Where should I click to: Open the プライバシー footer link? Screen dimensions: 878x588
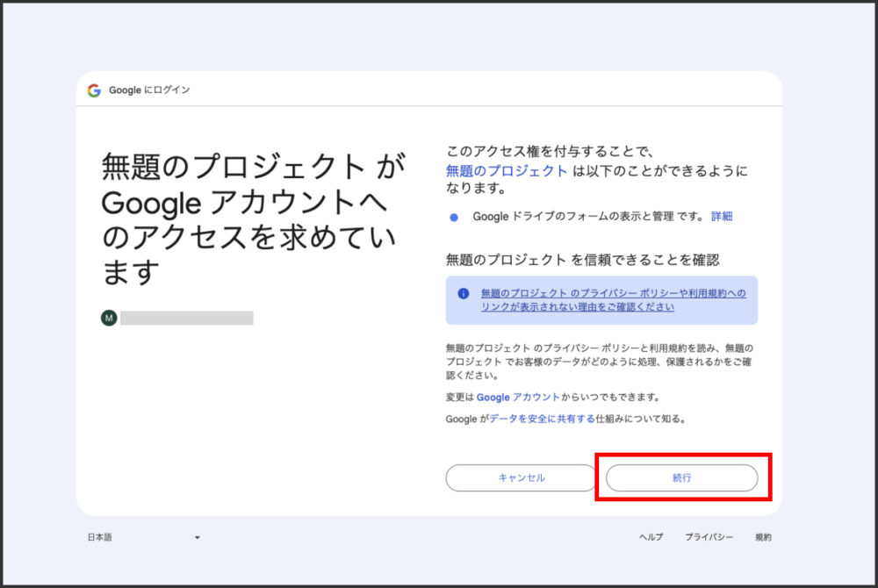tap(709, 536)
